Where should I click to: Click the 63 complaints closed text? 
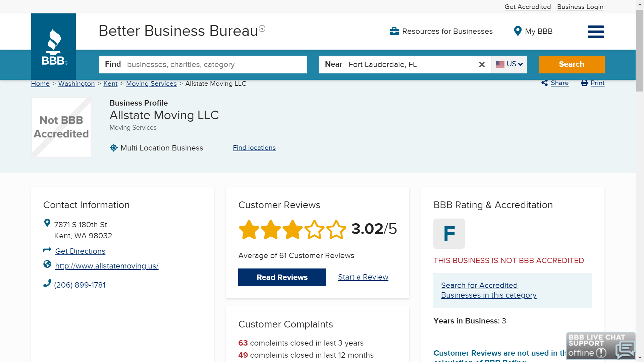pyautogui.click(x=301, y=343)
